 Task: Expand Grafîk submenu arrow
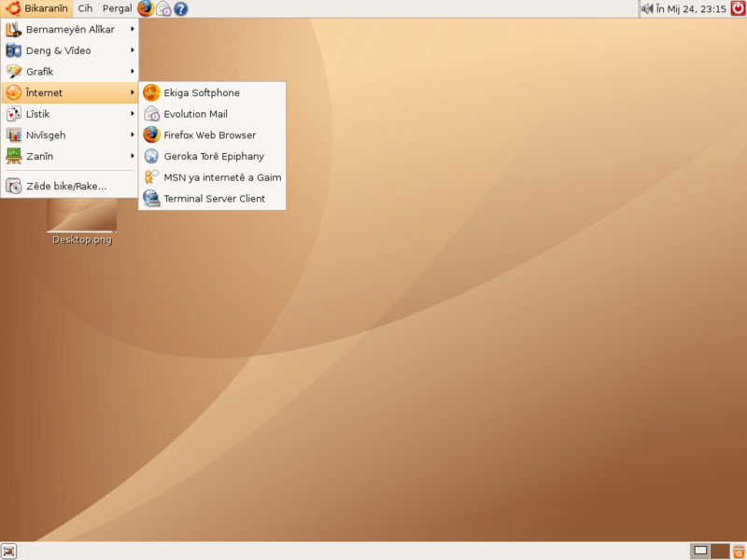(132, 71)
